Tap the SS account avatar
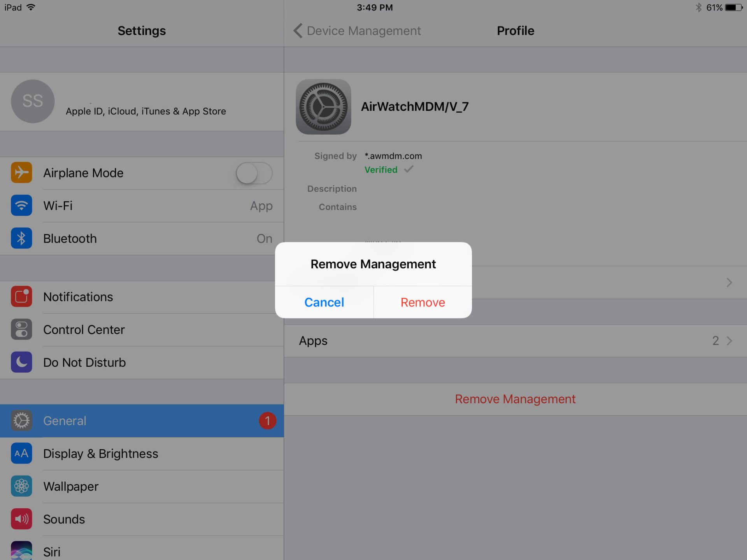 click(x=33, y=101)
